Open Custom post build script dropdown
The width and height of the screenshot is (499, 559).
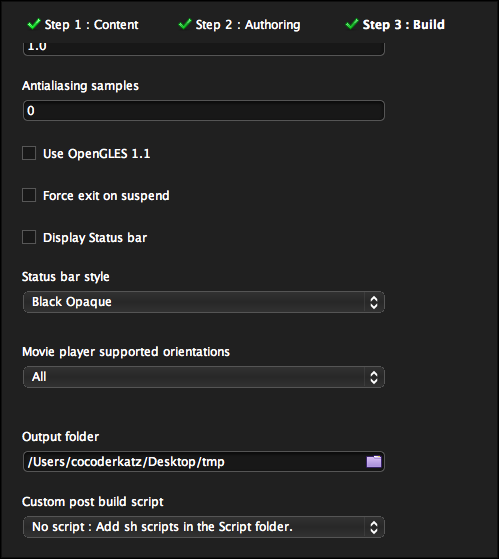click(x=204, y=527)
